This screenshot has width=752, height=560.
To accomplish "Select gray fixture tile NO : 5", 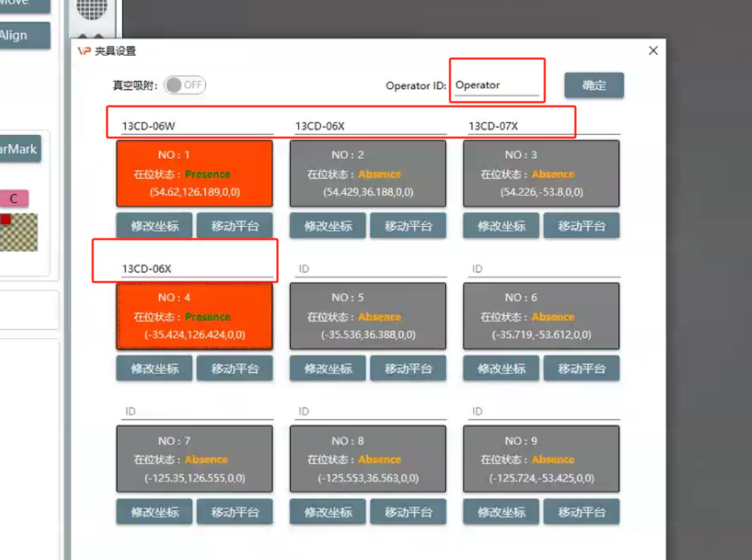I will (x=367, y=316).
